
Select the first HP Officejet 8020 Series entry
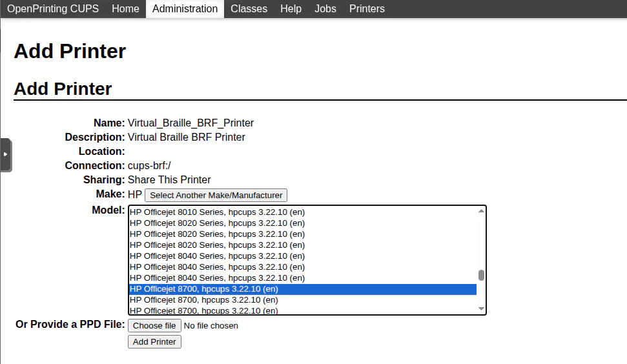(x=217, y=223)
